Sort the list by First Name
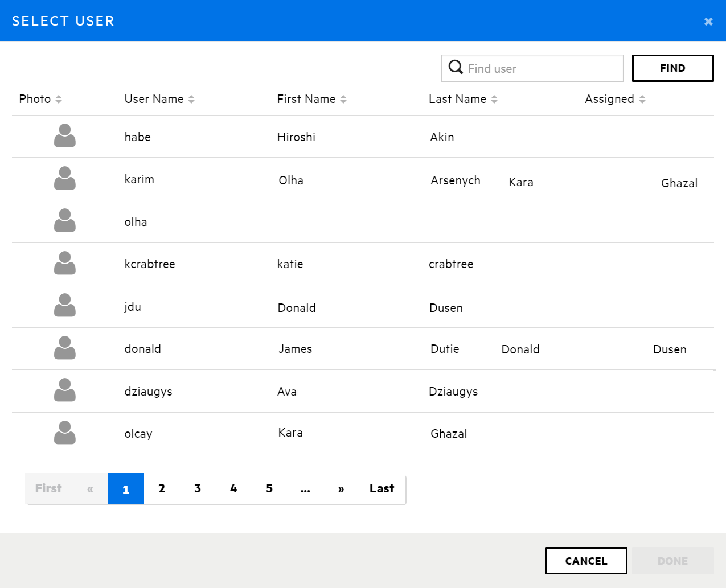Viewport: 726px width, 588px height. click(343, 100)
